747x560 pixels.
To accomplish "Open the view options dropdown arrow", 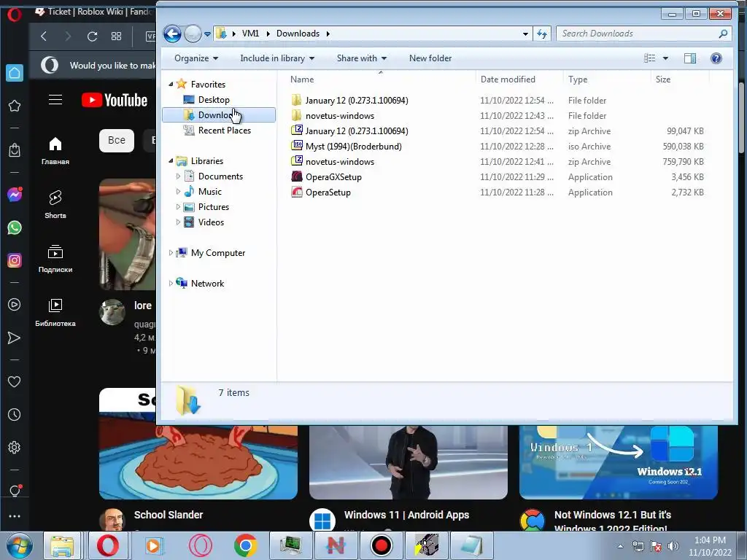I will pyautogui.click(x=665, y=58).
